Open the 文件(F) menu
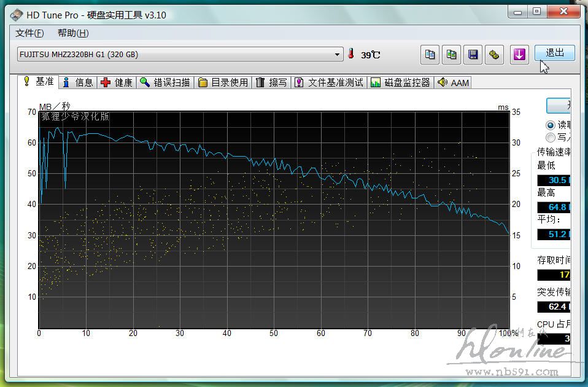The image size is (588, 387). pyautogui.click(x=29, y=33)
